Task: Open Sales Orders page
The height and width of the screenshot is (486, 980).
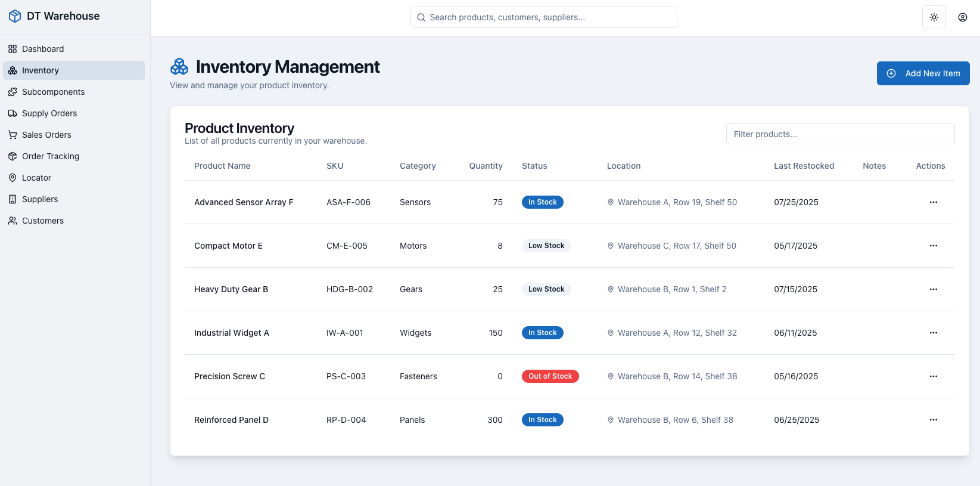Action: [x=74, y=135]
